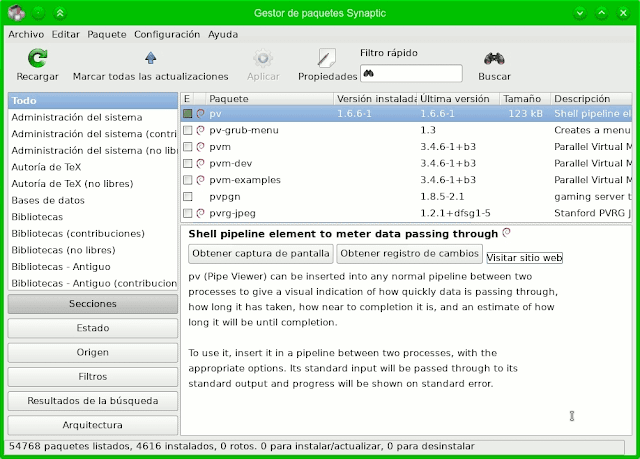The image size is (640, 459).
Task: Sort by Última versión column header
Action: point(458,99)
